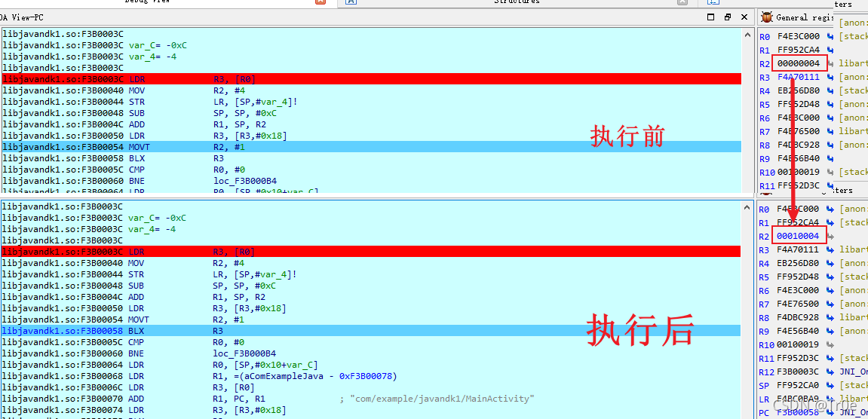Click the R6 register label in upper panel
868x419 pixels.
click(765, 118)
